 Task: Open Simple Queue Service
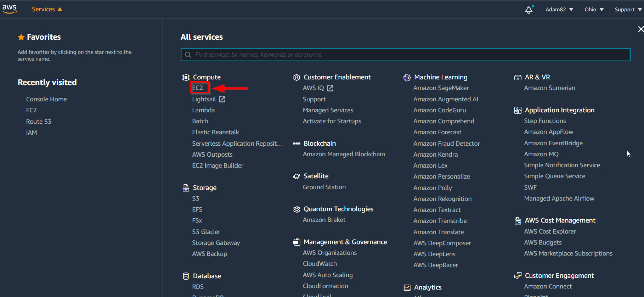tap(555, 176)
